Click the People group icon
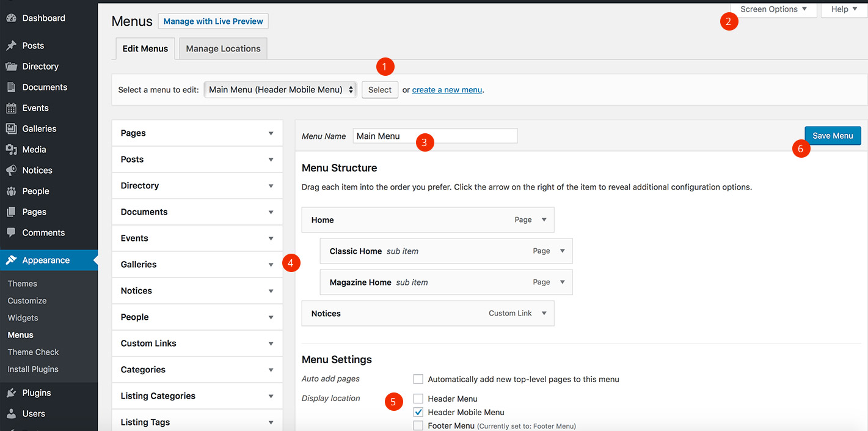 point(11,191)
